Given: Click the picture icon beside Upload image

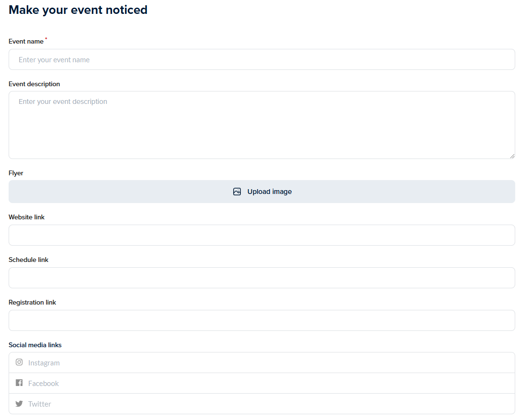Looking at the screenshot, I should (237, 192).
